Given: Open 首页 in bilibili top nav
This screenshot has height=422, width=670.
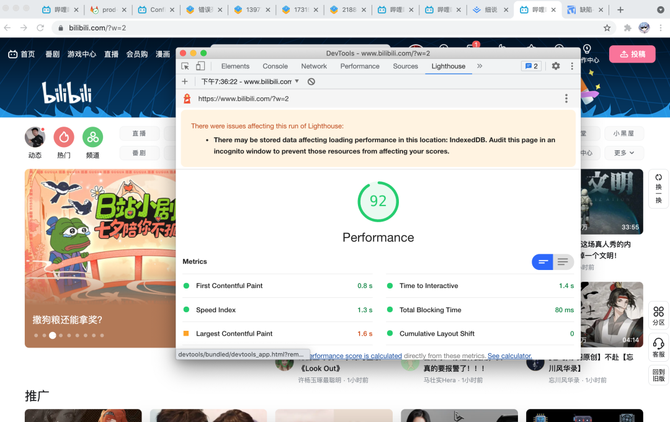Looking at the screenshot, I should click(22, 54).
